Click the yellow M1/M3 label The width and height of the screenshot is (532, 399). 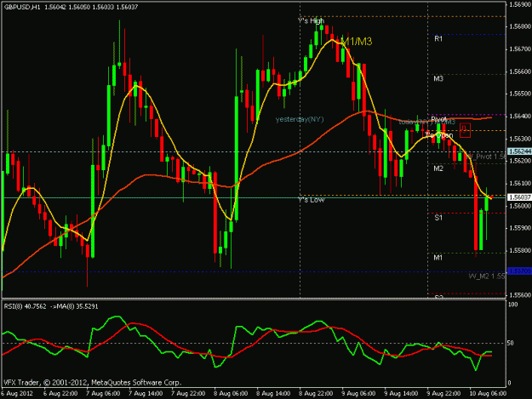pos(357,42)
